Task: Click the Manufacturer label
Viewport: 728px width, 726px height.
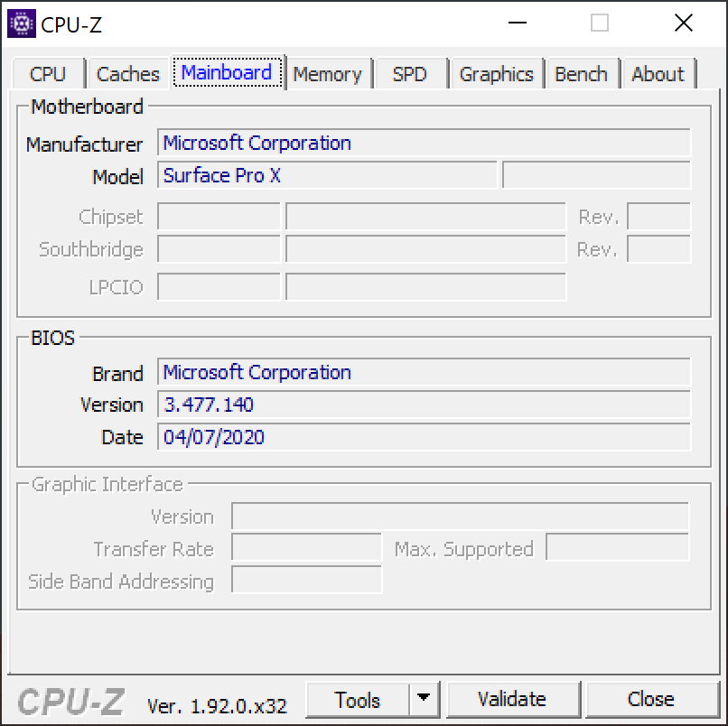Action: [x=85, y=144]
